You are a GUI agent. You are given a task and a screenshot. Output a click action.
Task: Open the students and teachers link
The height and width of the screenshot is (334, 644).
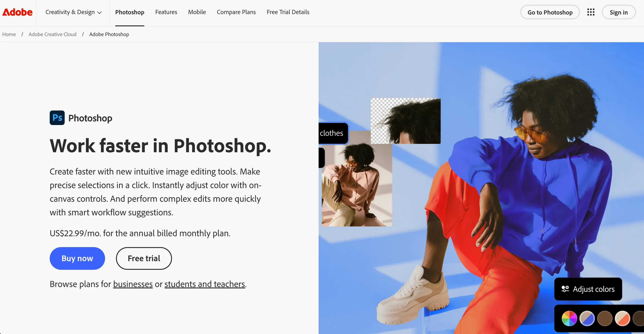pyautogui.click(x=205, y=284)
